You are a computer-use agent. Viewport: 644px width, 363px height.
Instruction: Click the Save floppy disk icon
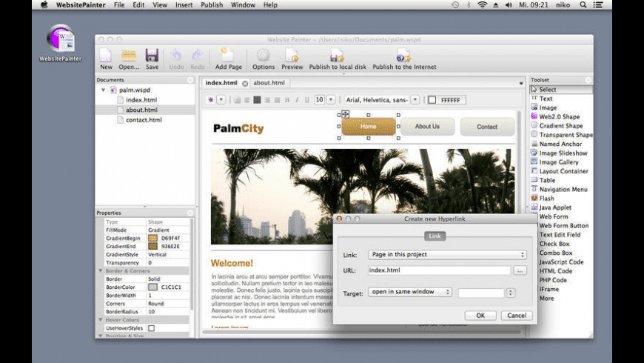coord(152,56)
